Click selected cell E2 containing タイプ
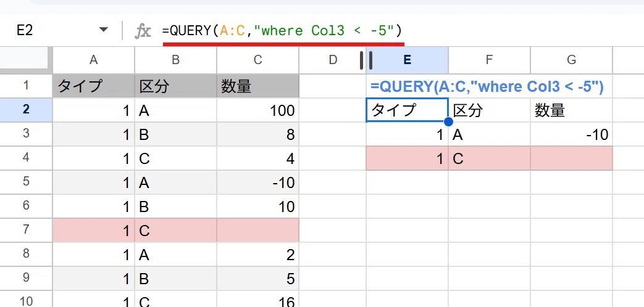 pos(407,110)
